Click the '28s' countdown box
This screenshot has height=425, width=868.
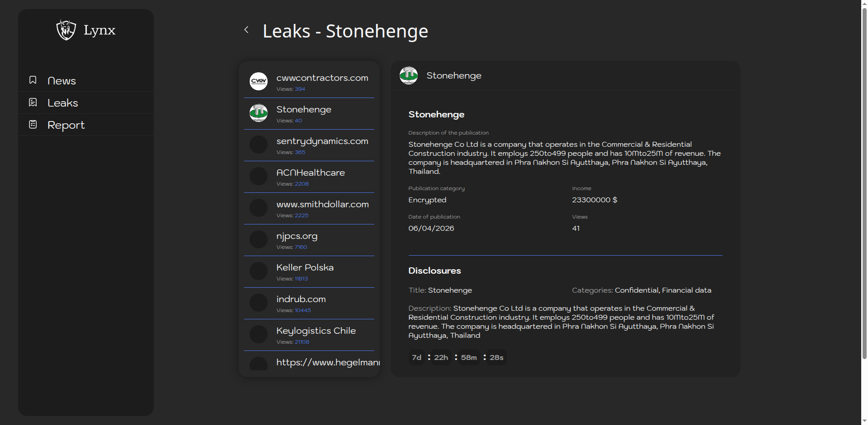point(496,357)
